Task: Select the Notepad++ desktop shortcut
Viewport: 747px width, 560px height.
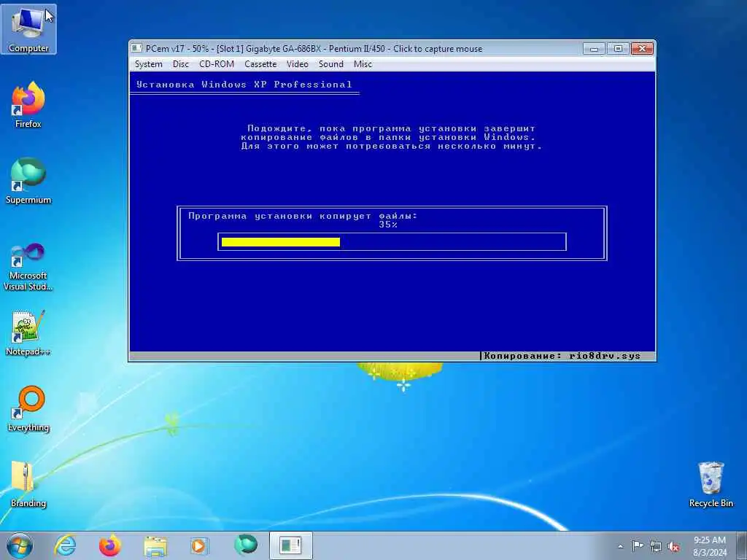Action: coord(28,333)
